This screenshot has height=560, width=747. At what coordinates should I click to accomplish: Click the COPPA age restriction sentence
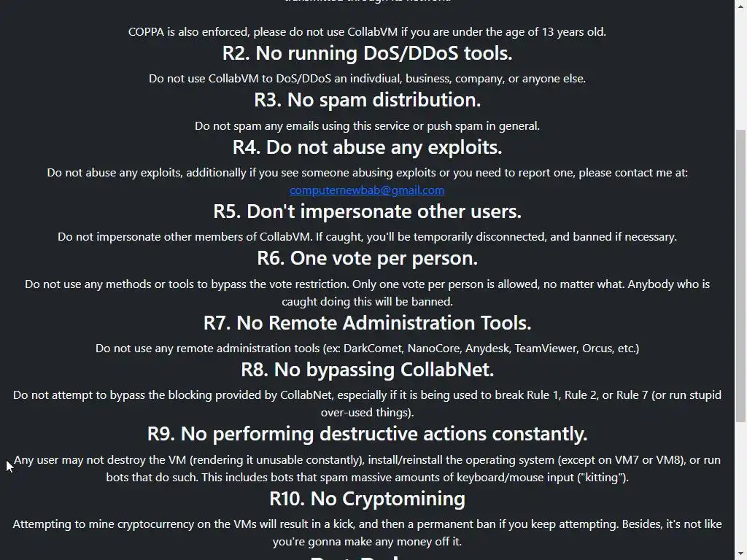pyautogui.click(x=367, y=32)
